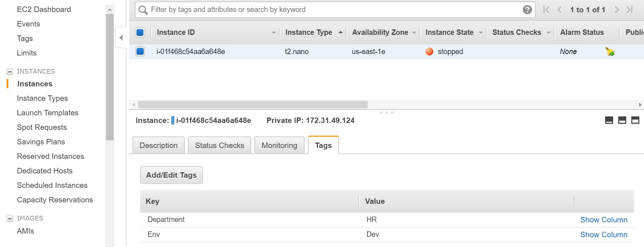Collapse the INSTANCES sidebar section
The height and width of the screenshot is (247, 644).
coord(10,72)
